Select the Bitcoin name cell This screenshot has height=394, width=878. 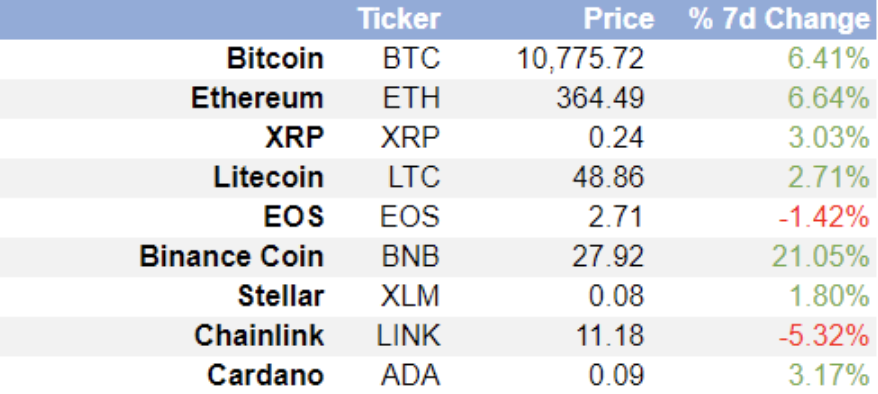point(275,59)
